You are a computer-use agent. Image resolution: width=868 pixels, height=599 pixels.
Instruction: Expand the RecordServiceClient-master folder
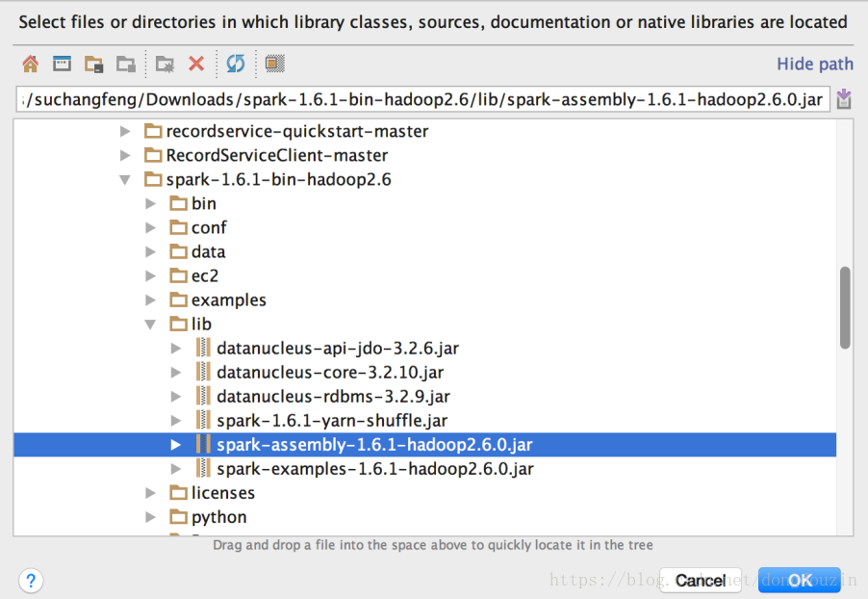click(x=126, y=156)
